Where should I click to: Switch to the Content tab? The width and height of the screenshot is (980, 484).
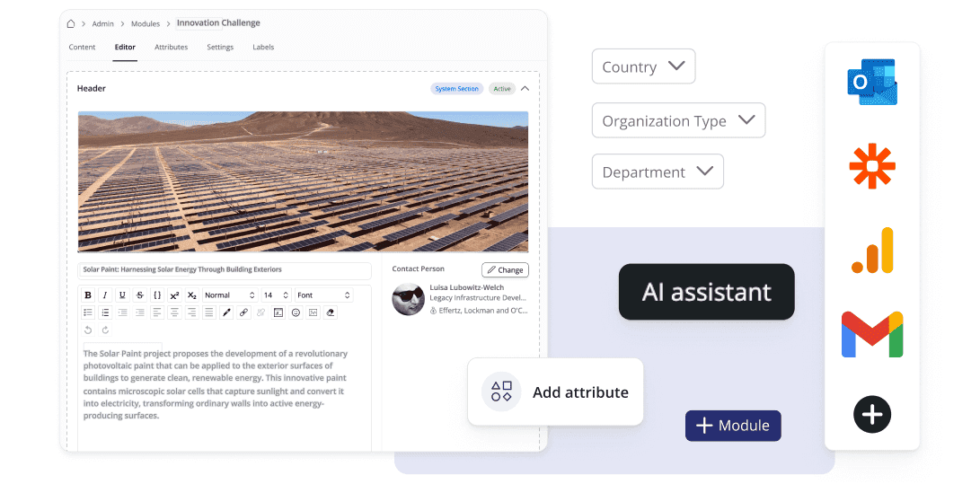(x=82, y=48)
